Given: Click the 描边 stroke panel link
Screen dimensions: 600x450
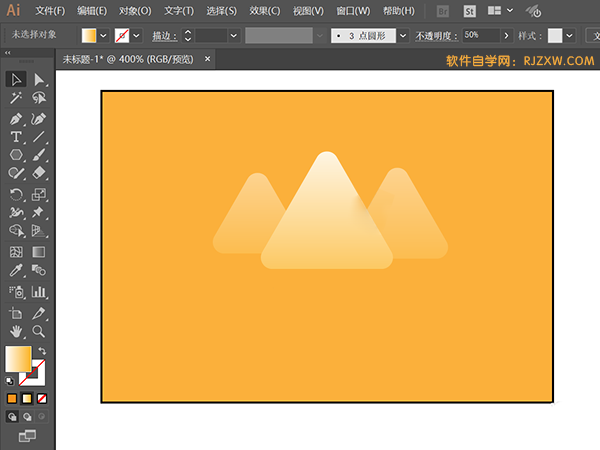Looking at the screenshot, I should click(162, 35).
